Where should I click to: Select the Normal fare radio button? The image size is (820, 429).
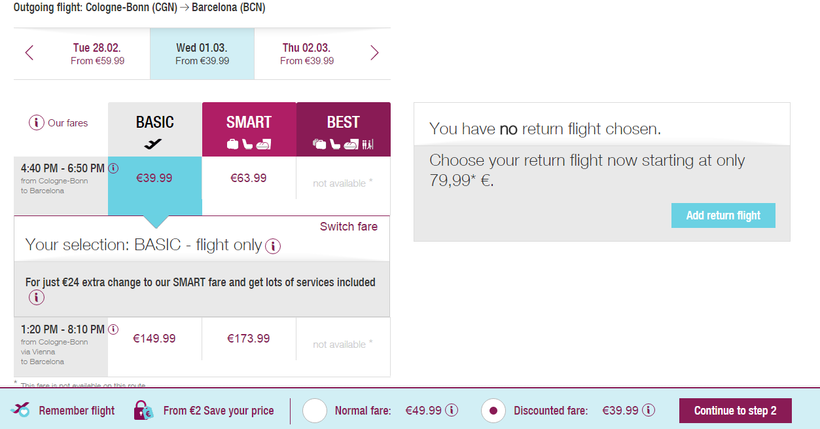tap(315, 410)
